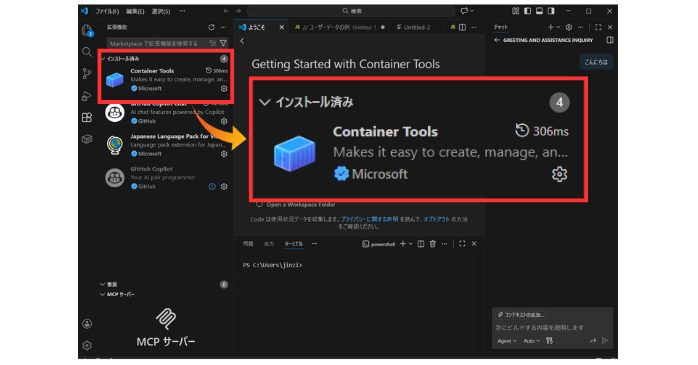This screenshot has height=365, width=698.
Task: Maximize the terminal panel size
Action: point(462,244)
